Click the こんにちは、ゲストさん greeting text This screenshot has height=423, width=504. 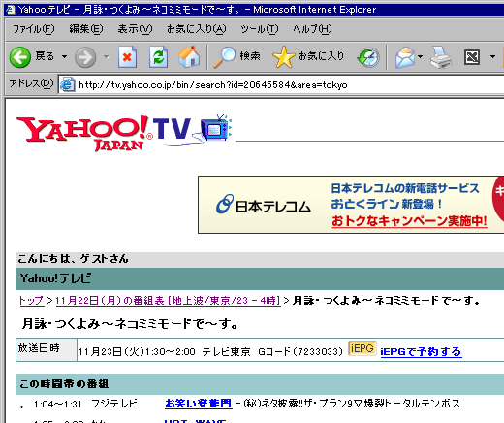[x=73, y=259]
